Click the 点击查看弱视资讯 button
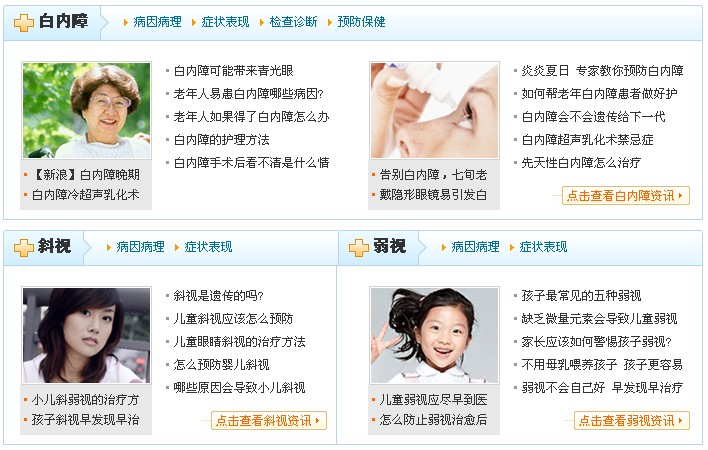The width and height of the screenshot is (708, 450). click(x=632, y=421)
